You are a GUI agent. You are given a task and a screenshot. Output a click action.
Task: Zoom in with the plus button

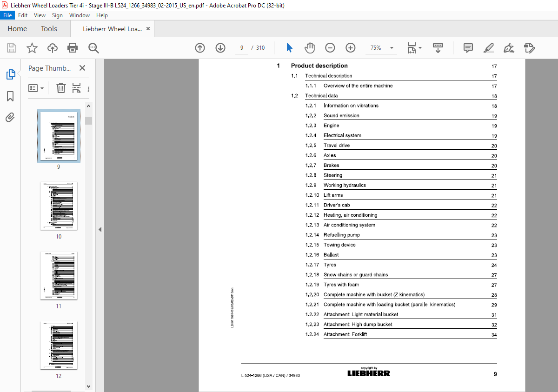point(351,47)
